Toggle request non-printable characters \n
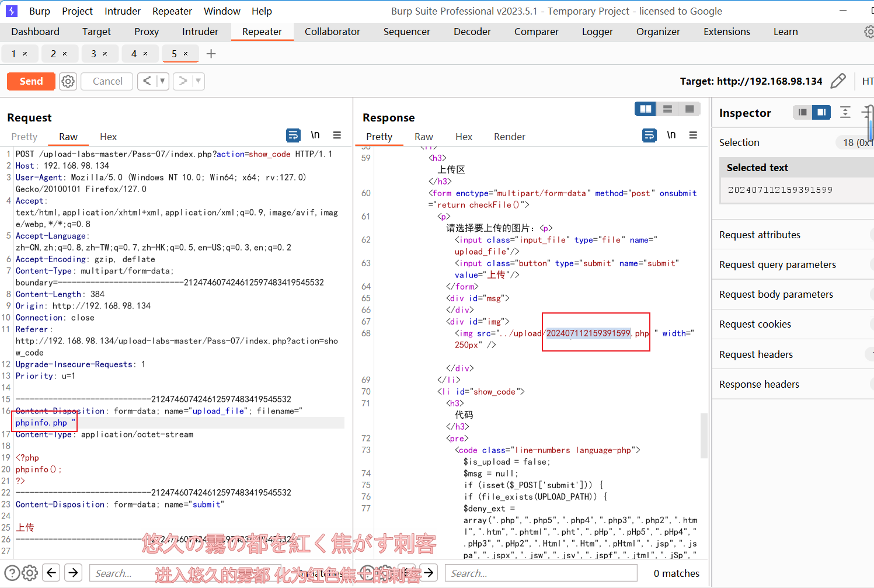Image resolution: width=874 pixels, height=588 pixels. (315, 135)
